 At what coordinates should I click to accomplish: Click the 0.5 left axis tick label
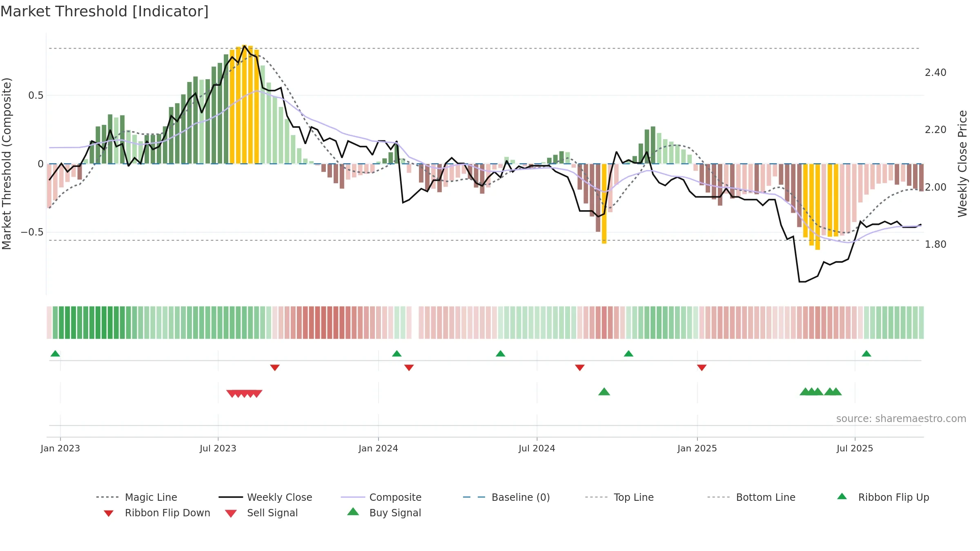click(36, 96)
